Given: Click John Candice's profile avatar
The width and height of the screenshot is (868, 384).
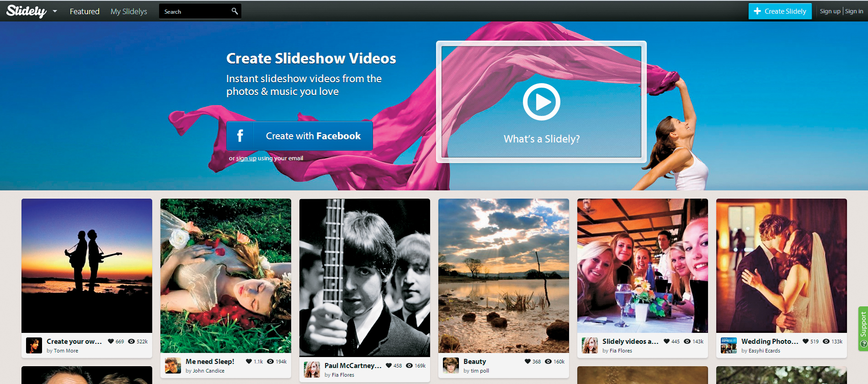Looking at the screenshot, I should coord(173,365).
